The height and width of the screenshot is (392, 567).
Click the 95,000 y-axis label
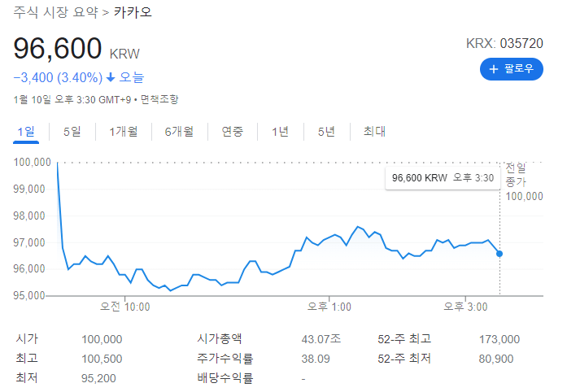pyautogui.click(x=29, y=295)
